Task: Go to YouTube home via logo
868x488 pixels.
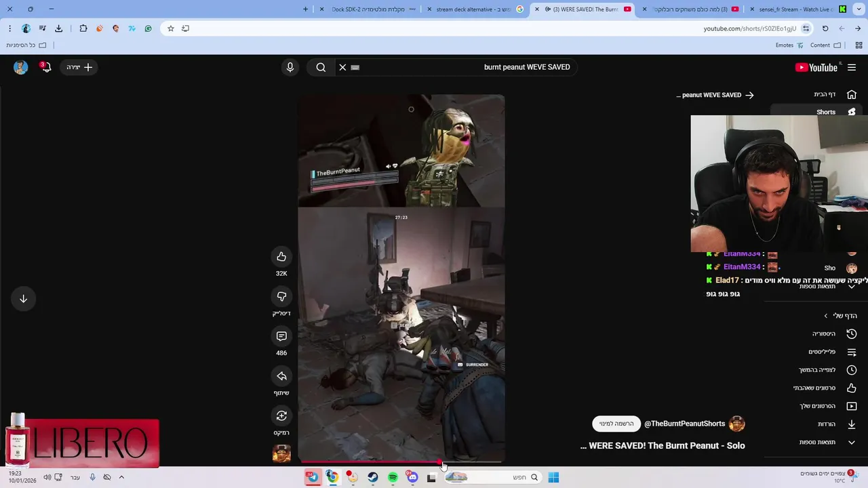Action: pos(816,67)
